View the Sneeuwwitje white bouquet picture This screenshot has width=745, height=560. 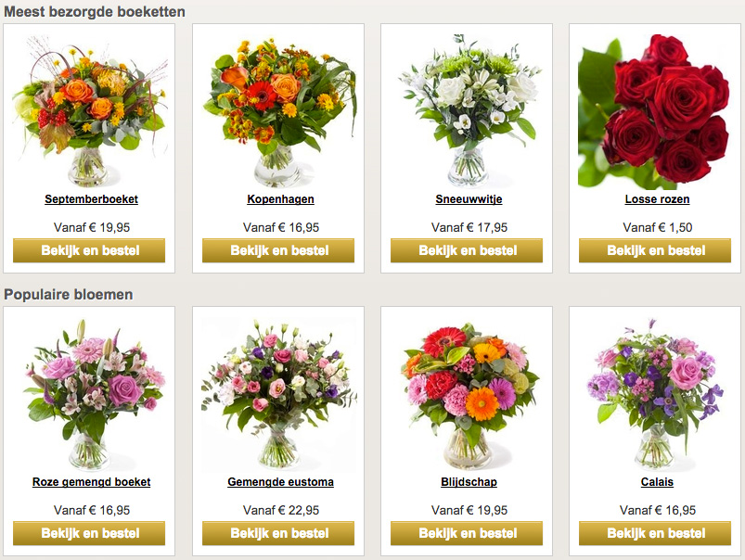click(x=467, y=111)
